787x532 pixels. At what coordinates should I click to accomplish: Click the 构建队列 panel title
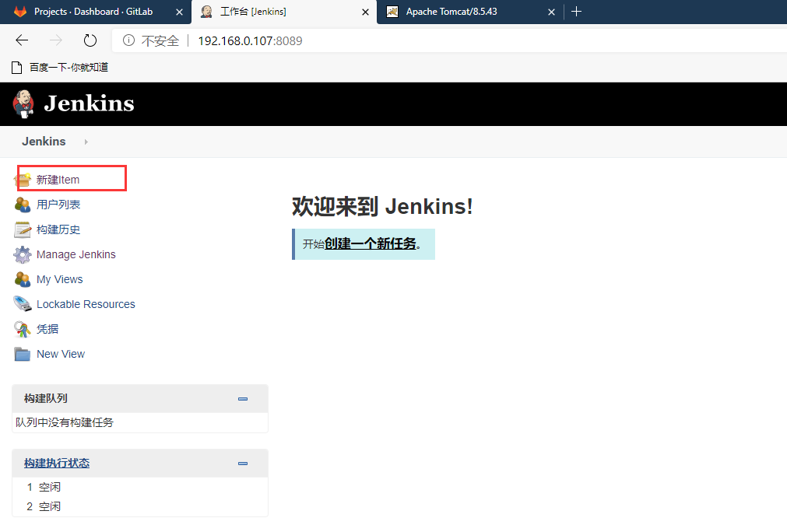click(46, 399)
